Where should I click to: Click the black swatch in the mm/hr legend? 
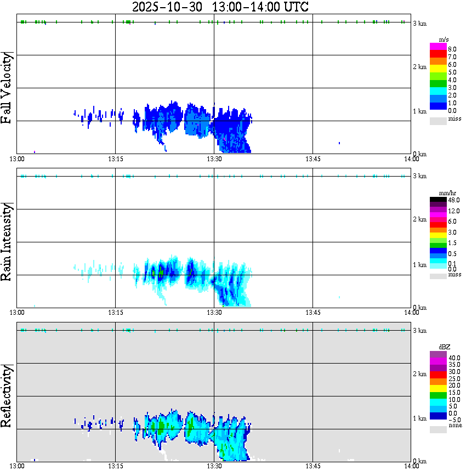click(438, 199)
